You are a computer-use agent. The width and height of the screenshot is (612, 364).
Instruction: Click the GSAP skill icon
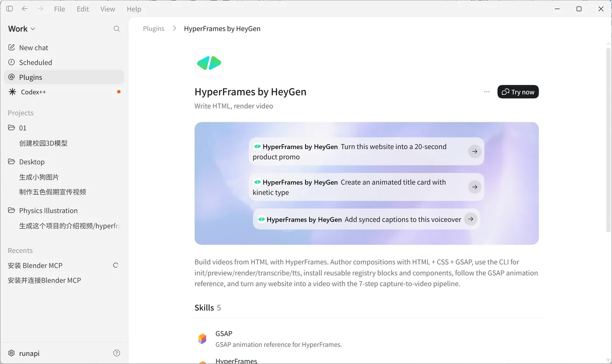pos(202,339)
